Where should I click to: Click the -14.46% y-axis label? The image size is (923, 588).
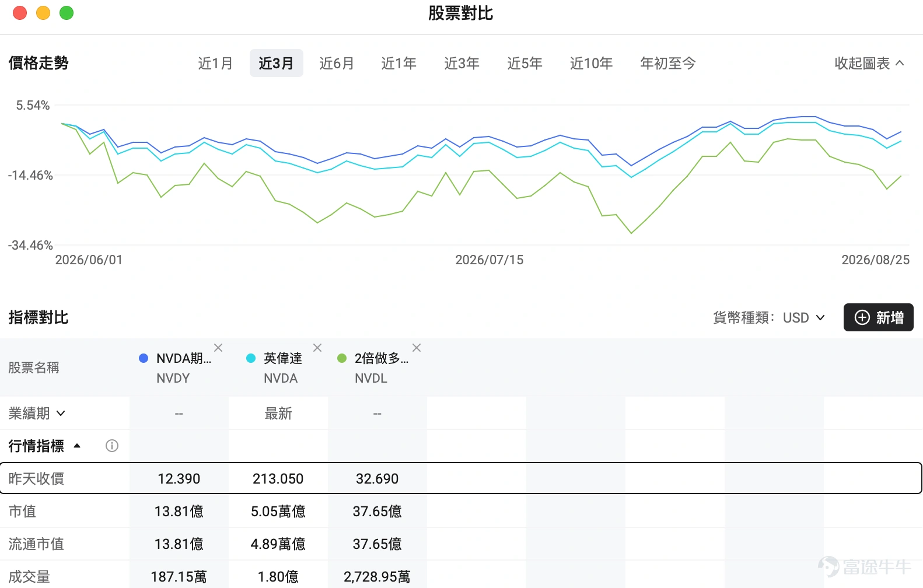point(30,176)
